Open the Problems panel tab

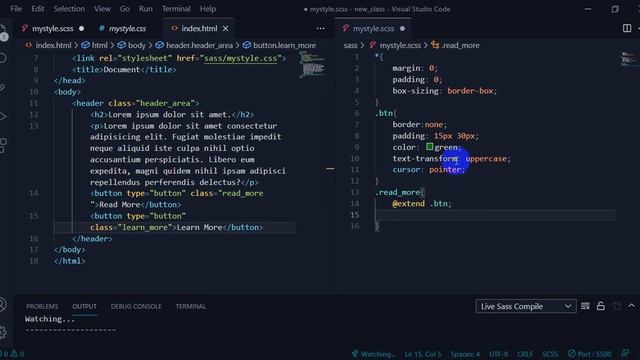point(42,306)
